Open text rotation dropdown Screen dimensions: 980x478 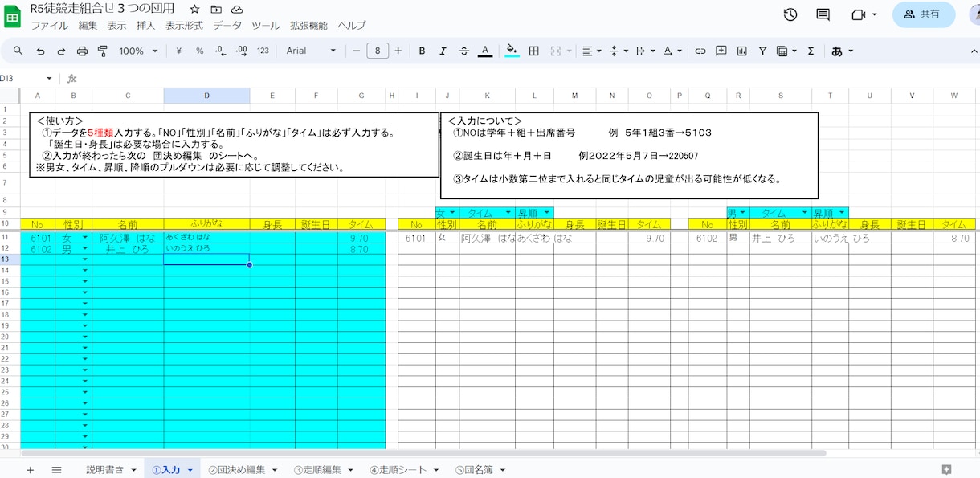point(672,51)
